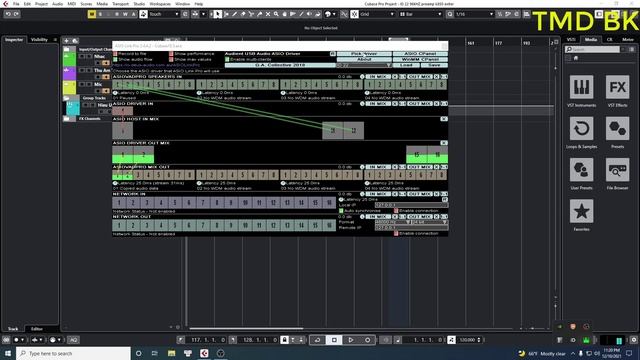Switch to the VSTi tab
Viewport: 640px width, 360px height.
pyautogui.click(x=571, y=40)
